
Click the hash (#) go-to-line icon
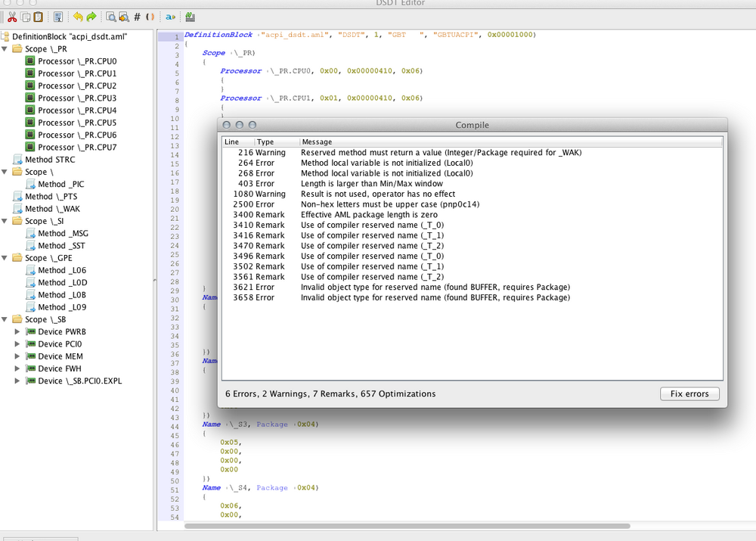[137, 17]
